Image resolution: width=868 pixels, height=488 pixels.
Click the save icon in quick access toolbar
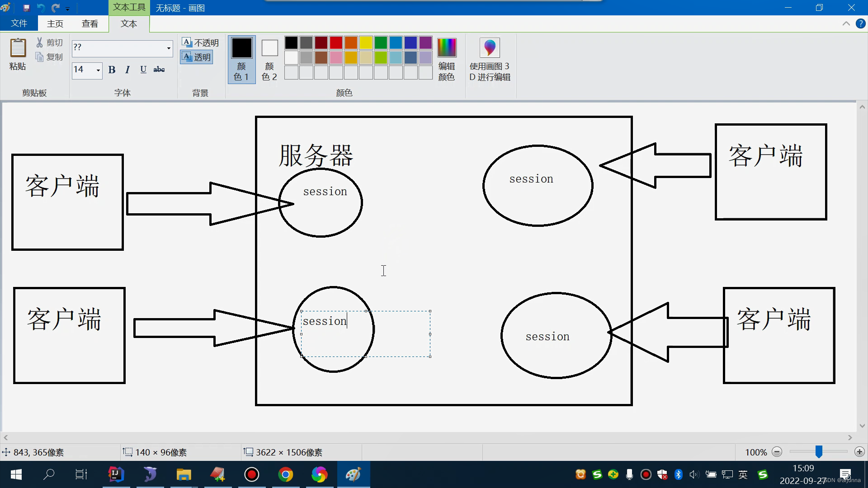(26, 8)
